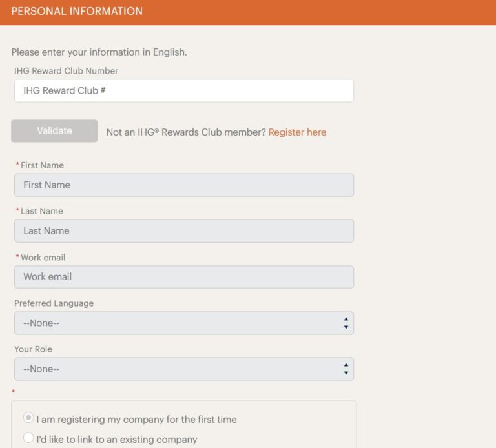Click the 'Preferred Language' label text
Viewport: 496px width, 448px height.
(x=54, y=303)
